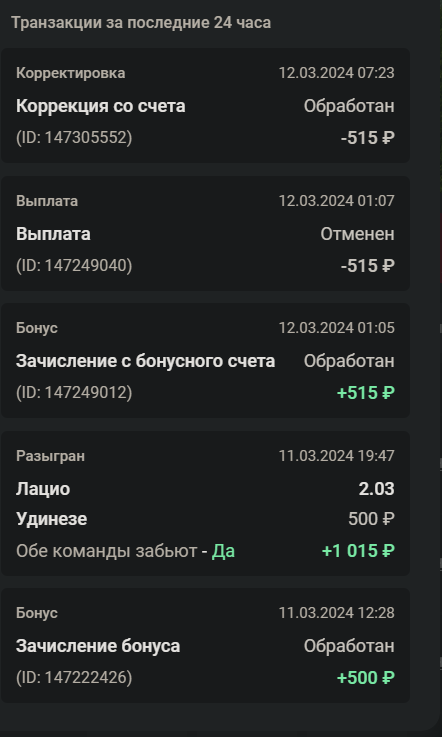
Task: Click payout ID 147249040
Action: (74, 265)
